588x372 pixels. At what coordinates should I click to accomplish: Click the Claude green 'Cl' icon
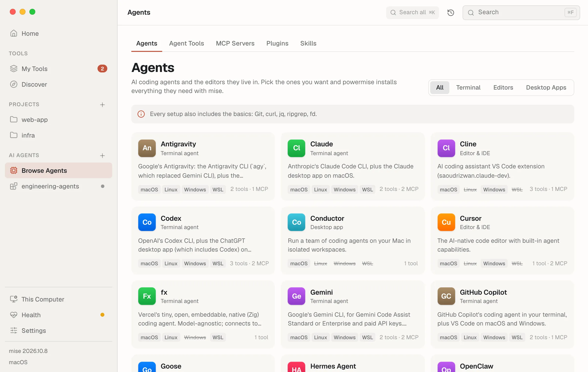[x=296, y=148]
